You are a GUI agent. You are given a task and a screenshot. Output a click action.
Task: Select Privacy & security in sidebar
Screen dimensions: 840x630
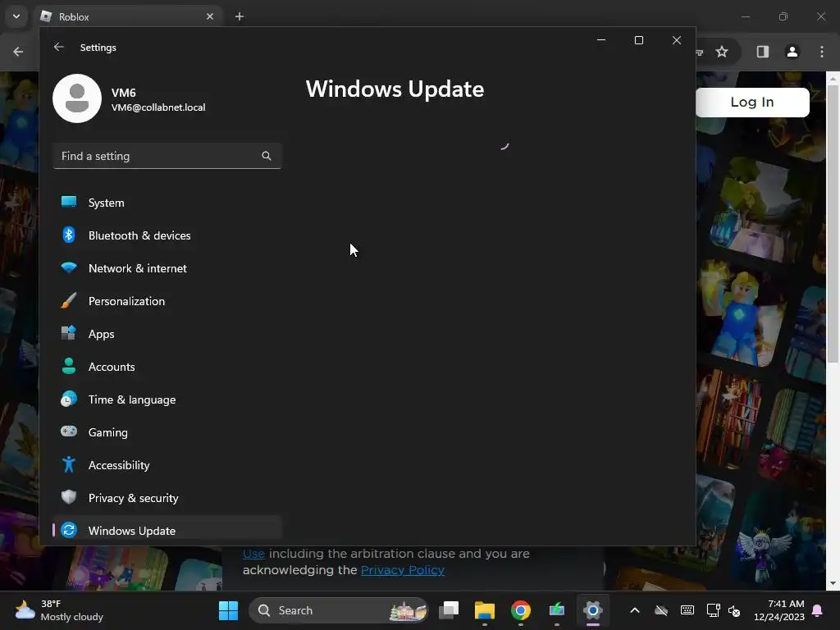[167, 498]
